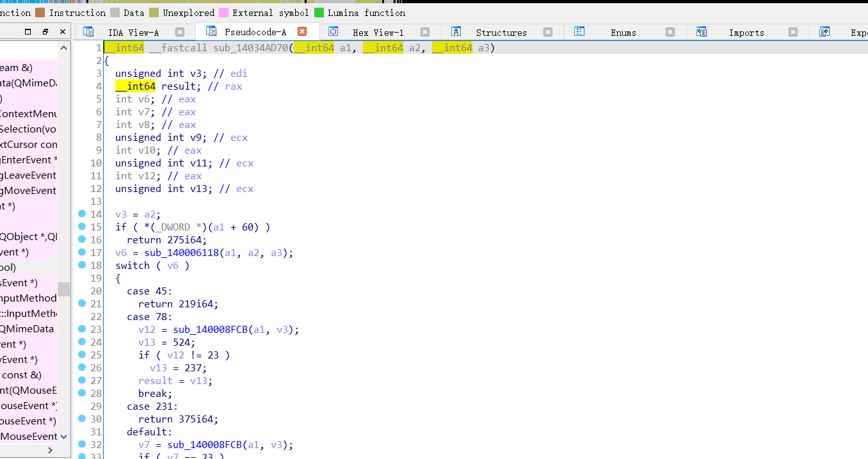Click sub_140008FCB call on line 32
This screenshot has height=459, width=868.
(x=204, y=445)
